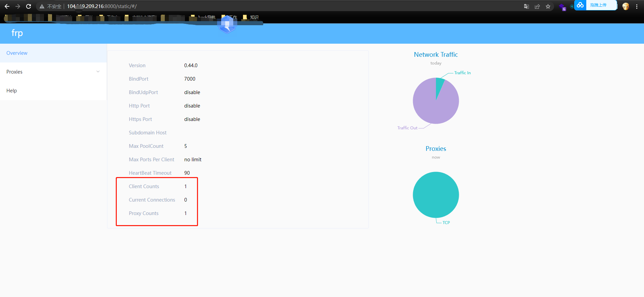Click the Subdomain Host label
The height and width of the screenshot is (297, 644).
pyautogui.click(x=148, y=133)
